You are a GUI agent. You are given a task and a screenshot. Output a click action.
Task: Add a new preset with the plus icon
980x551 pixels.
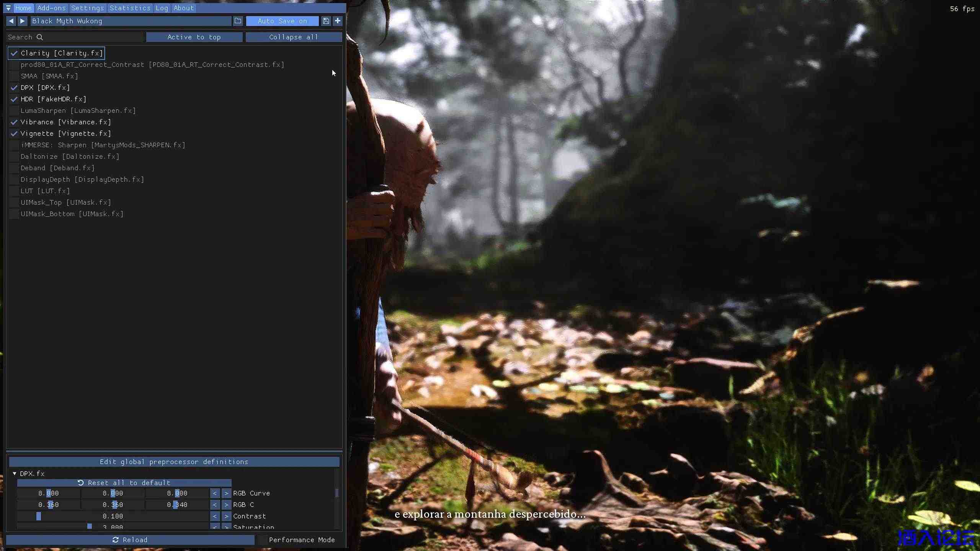pyautogui.click(x=338, y=21)
